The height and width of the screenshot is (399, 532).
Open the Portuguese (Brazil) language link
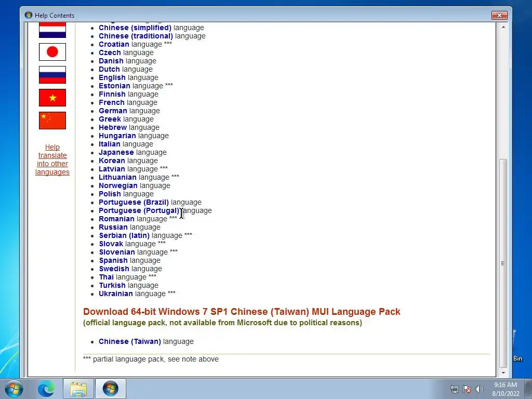point(134,202)
